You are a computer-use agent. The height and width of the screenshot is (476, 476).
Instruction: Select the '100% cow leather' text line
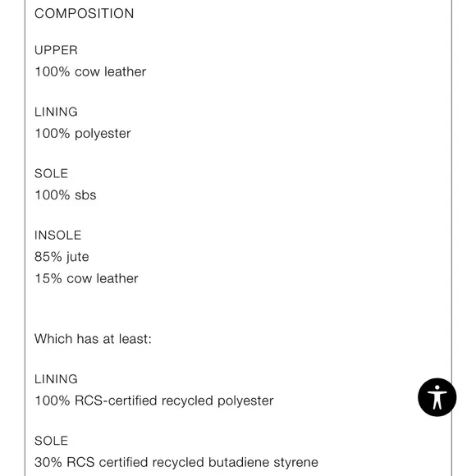[90, 72]
